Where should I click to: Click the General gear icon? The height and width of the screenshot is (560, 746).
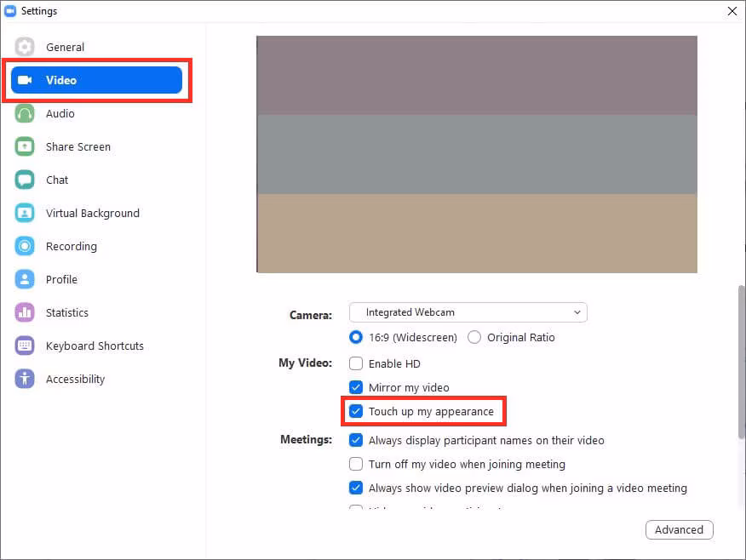pos(25,47)
